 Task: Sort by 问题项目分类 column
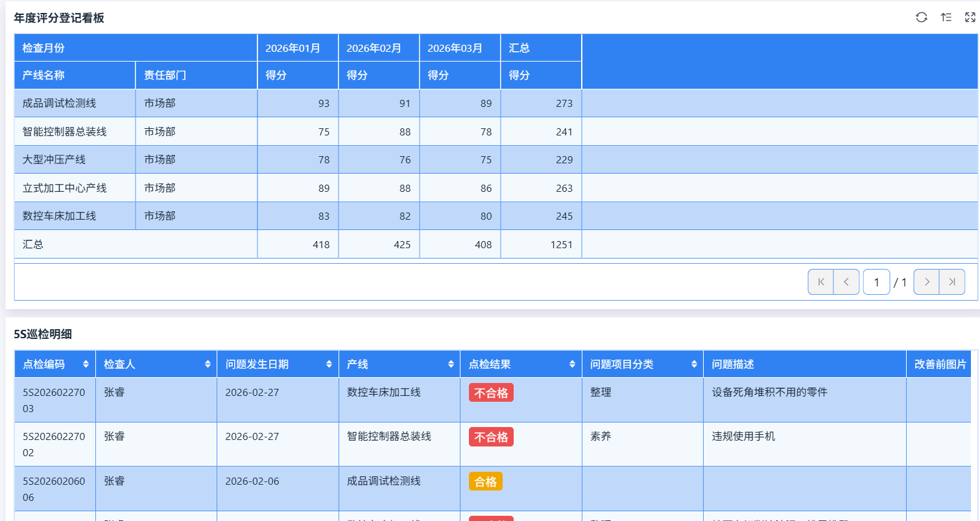(x=694, y=364)
